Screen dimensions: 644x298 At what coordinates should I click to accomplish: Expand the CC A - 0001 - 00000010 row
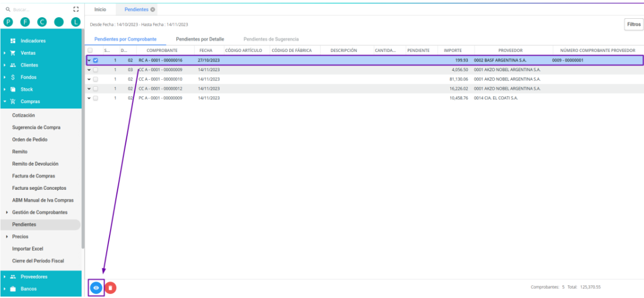click(89, 79)
